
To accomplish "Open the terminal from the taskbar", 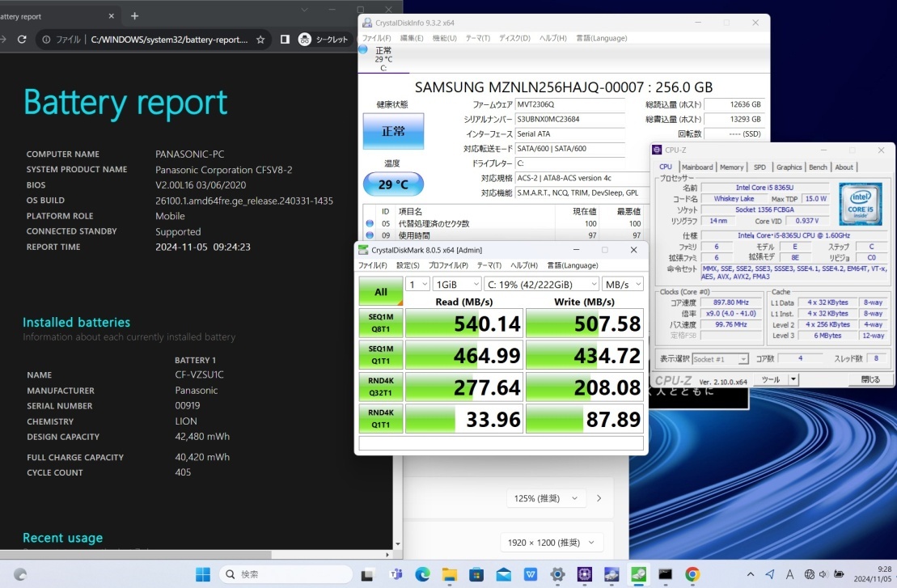I will [666, 574].
